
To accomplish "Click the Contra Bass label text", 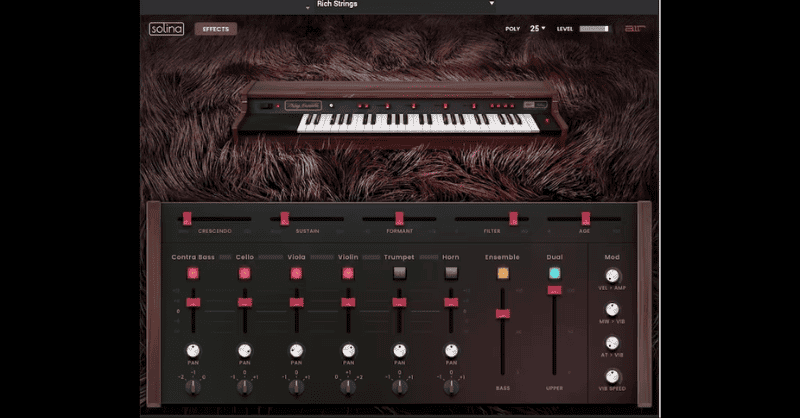I will 193,257.
